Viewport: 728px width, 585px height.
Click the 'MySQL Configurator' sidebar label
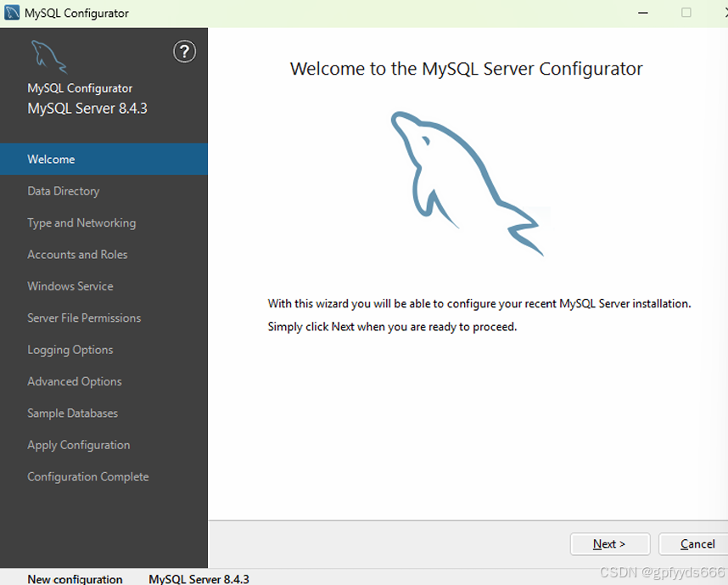click(x=80, y=88)
